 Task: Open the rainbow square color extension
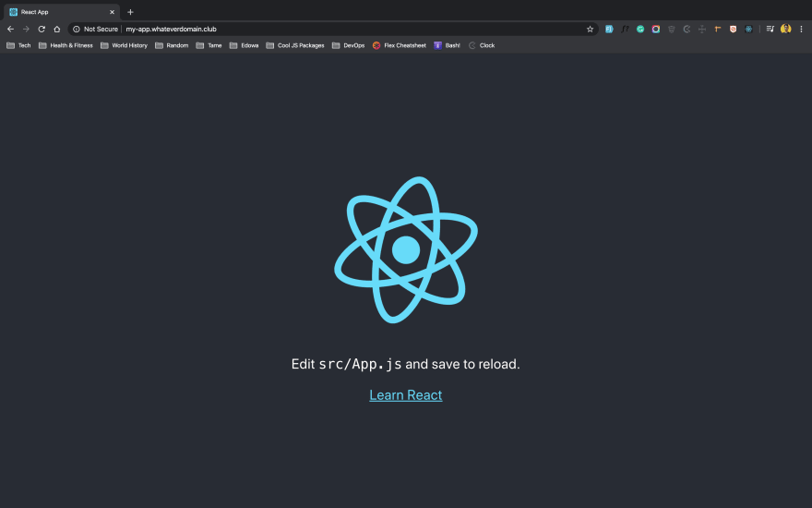[x=656, y=29]
